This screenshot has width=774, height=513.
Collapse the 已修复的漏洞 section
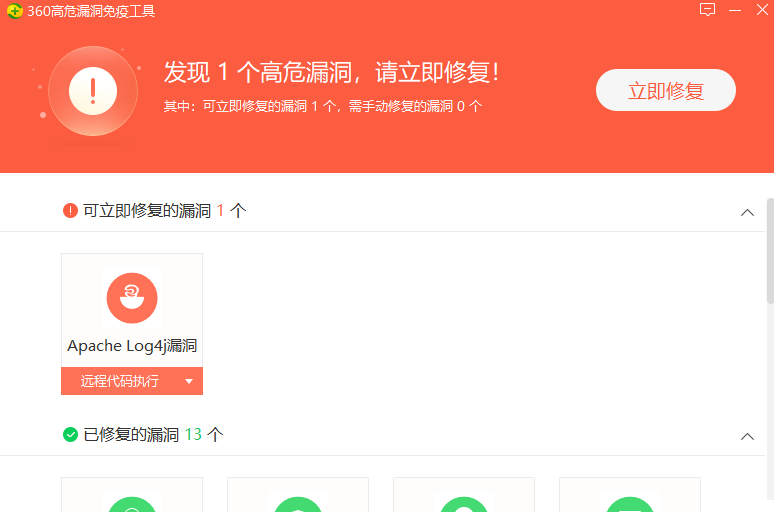(x=747, y=436)
